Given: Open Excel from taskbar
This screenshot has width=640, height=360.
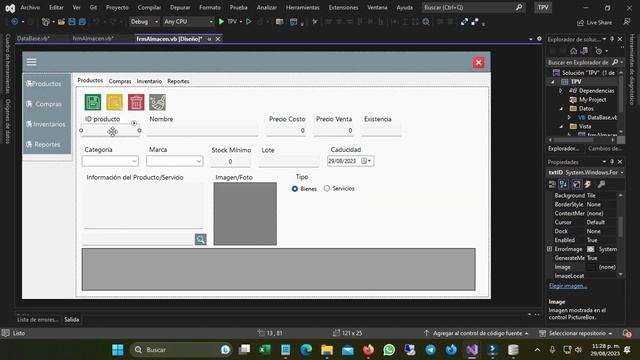Looking at the screenshot, I should pyautogui.click(x=265, y=350).
